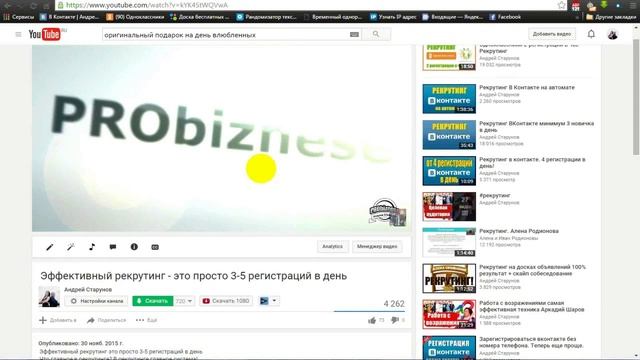Open thumbnail 'Рекрутинг в контакте. 4 регистрации'

coord(449,171)
